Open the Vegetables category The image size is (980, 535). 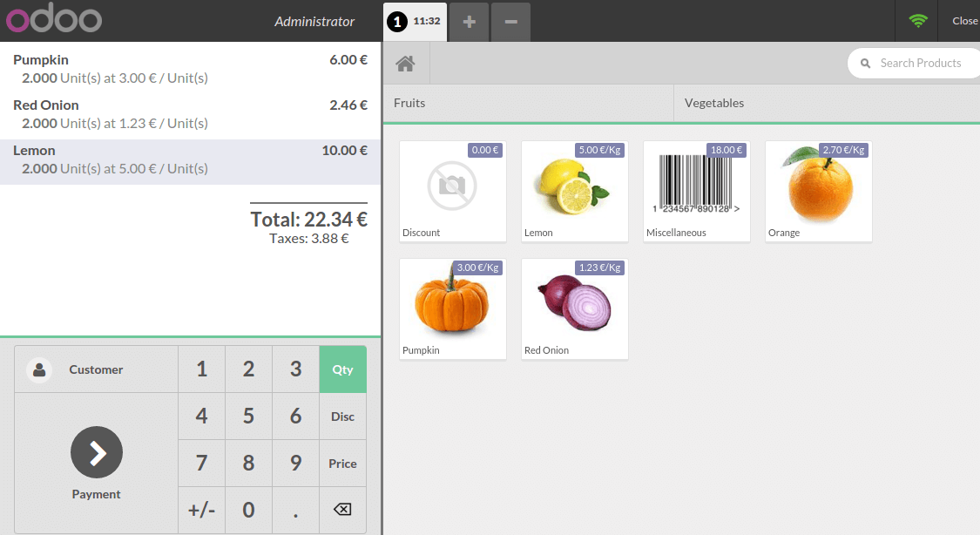tap(827, 103)
